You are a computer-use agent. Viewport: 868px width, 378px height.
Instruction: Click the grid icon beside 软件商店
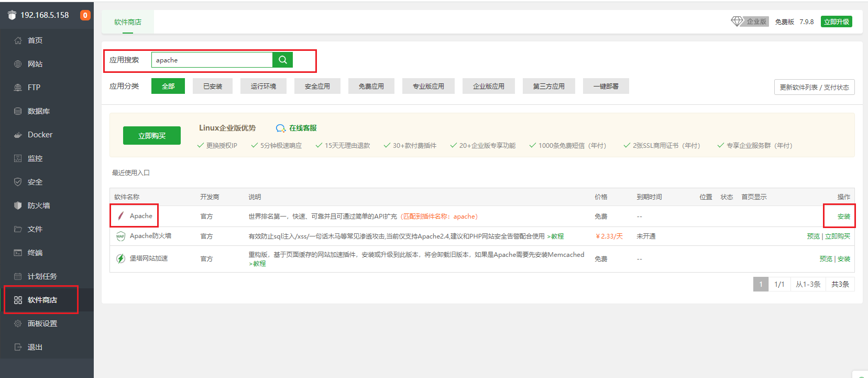18,300
